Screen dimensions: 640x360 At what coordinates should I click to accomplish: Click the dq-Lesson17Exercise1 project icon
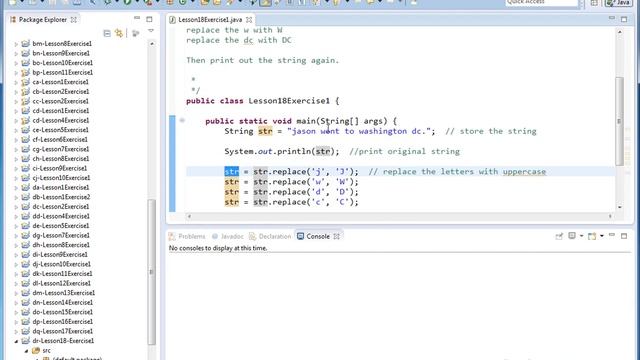(25, 331)
